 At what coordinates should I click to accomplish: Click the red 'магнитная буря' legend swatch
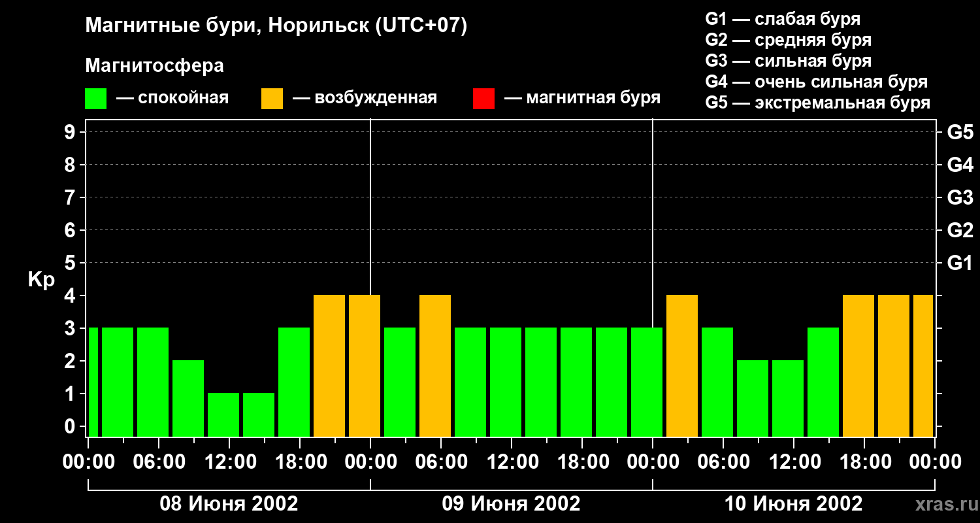click(x=484, y=99)
